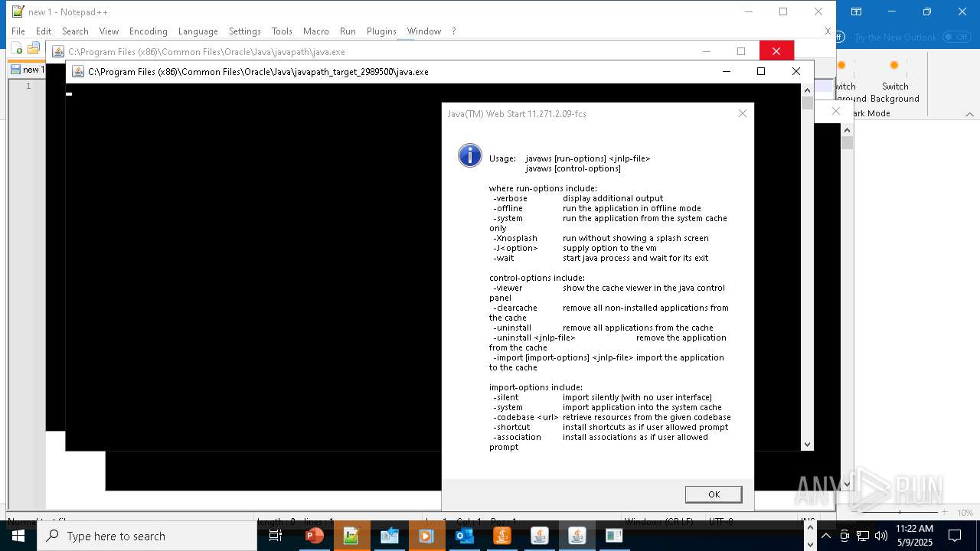
Task: Open the Action Center notifications icon
Action: [x=955, y=536]
